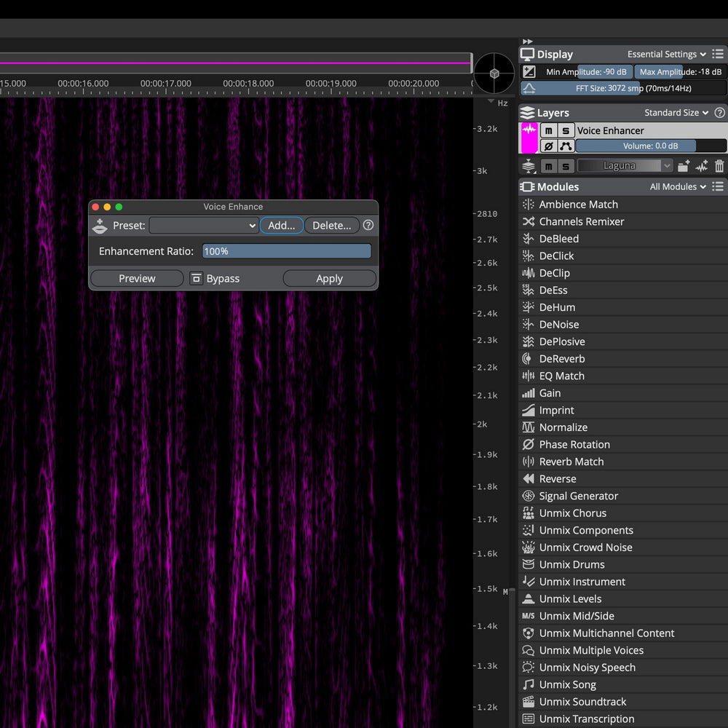The height and width of the screenshot is (728, 728).
Task: Click the Layers panel help icon
Action: (x=719, y=113)
